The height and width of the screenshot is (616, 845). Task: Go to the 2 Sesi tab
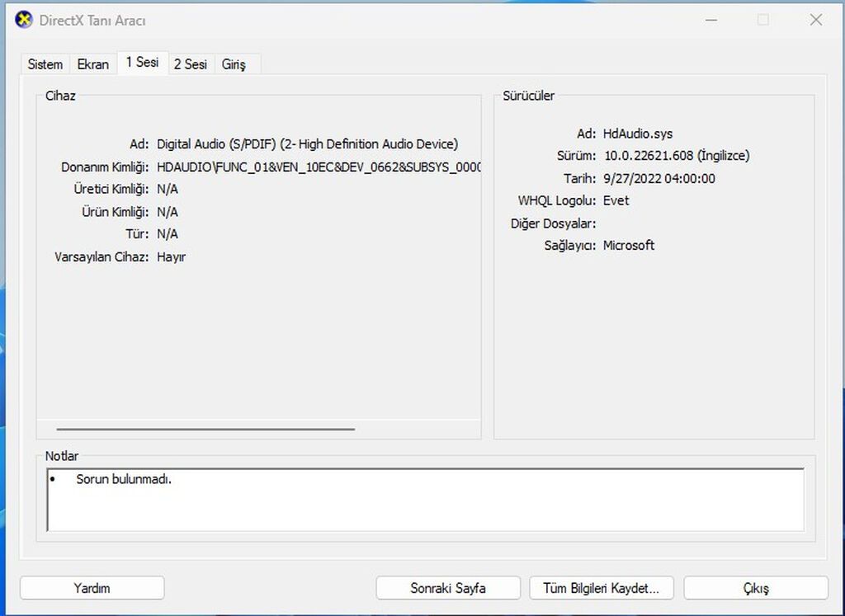point(191,64)
